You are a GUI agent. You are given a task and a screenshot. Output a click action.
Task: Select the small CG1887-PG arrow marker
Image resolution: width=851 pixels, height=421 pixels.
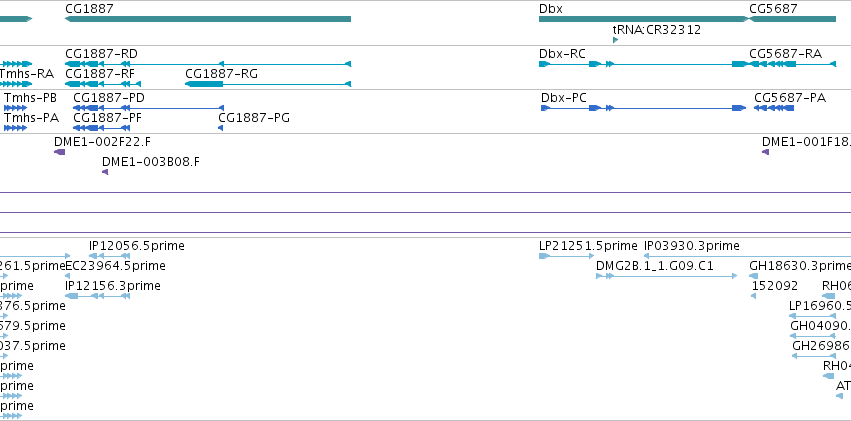point(220,128)
